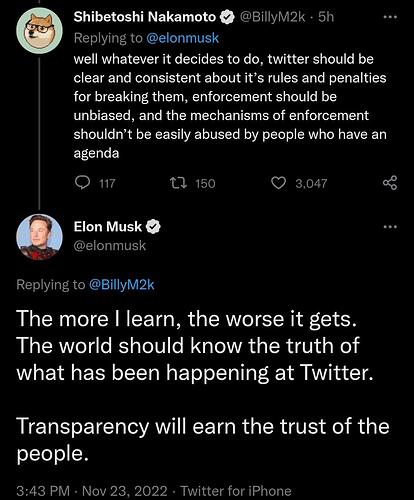Click the @BillyM2k mention link in reply line

tap(121, 284)
